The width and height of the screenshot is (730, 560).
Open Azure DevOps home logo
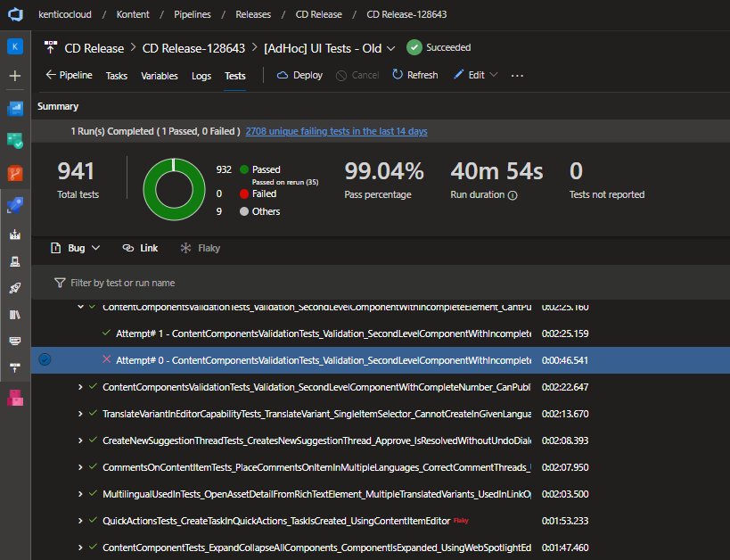[x=15, y=15]
